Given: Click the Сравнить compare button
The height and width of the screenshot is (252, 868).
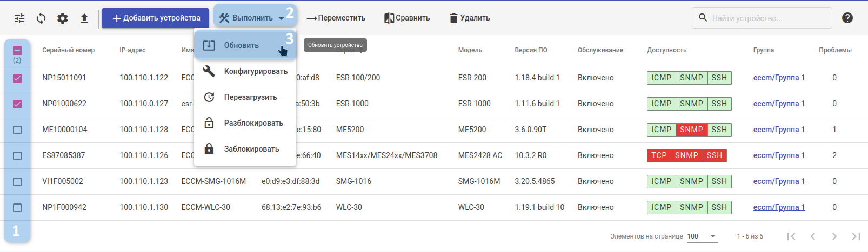Looking at the screenshot, I should click(407, 18).
